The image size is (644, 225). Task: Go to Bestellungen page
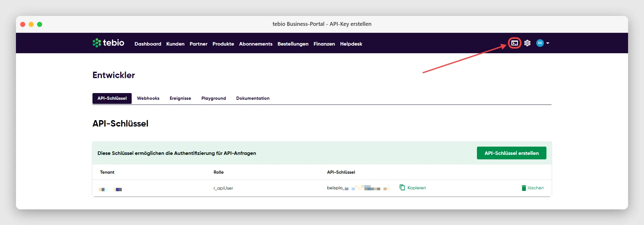tap(293, 44)
